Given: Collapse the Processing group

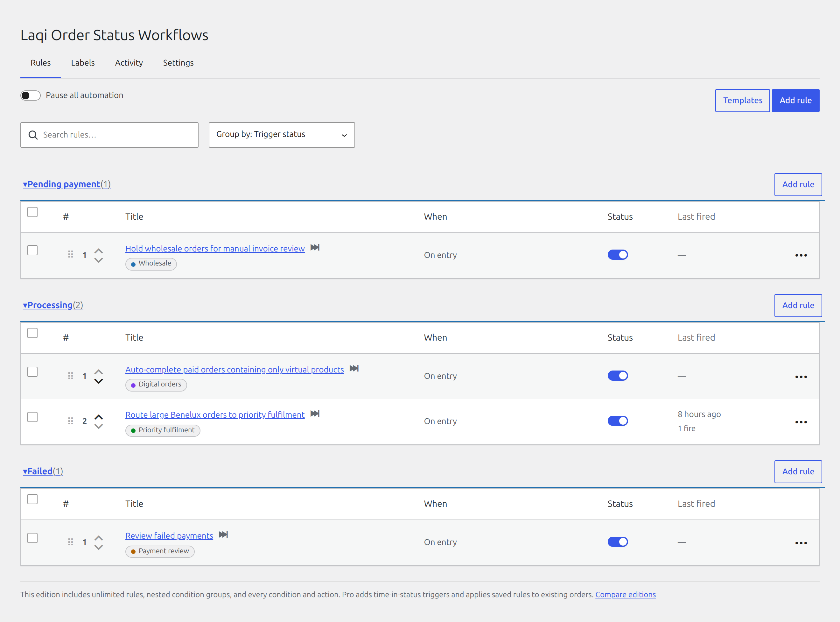Looking at the screenshot, I should click(53, 305).
